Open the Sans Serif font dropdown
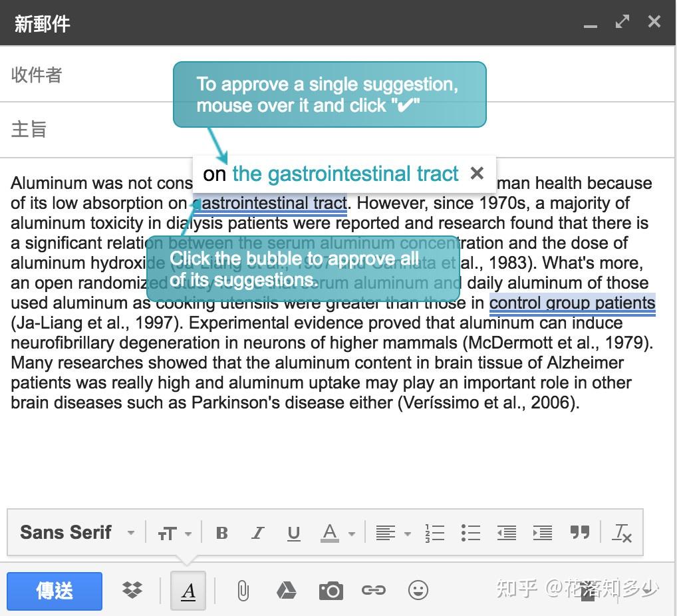 (x=77, y=533)
